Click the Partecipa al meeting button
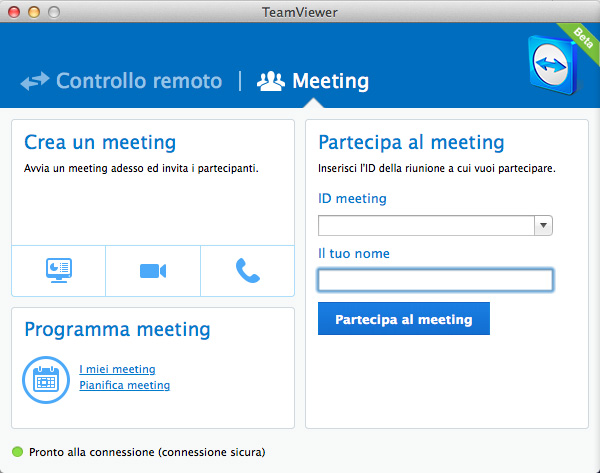 404,318
